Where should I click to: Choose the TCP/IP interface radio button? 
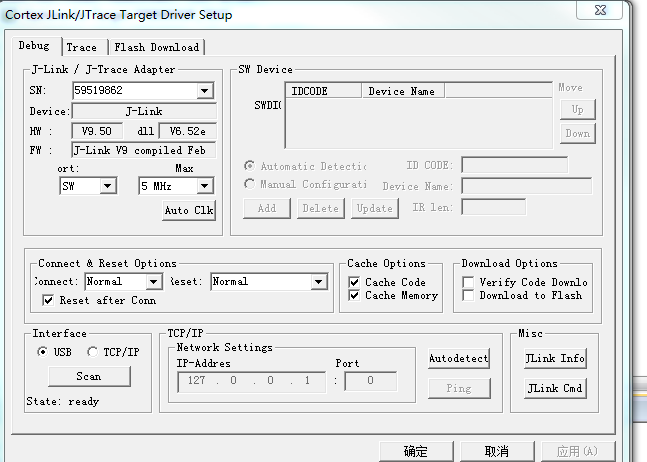pos(93,352)
